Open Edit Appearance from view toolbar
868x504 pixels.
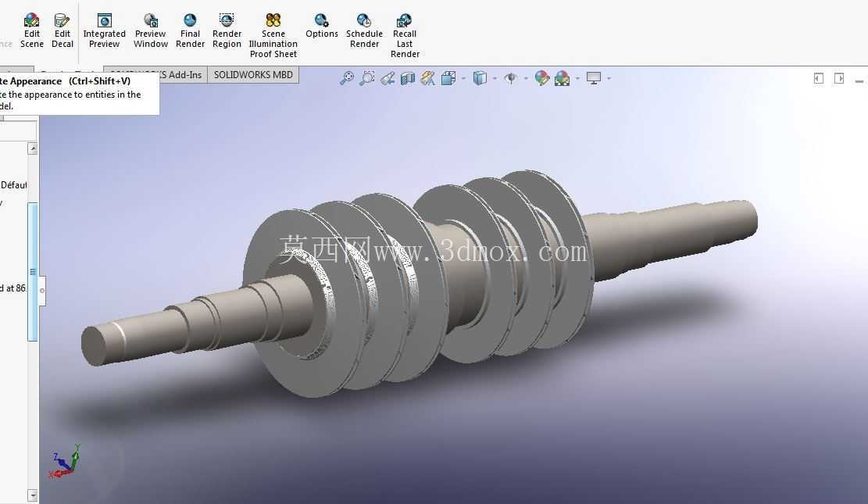tap(542, 78)
